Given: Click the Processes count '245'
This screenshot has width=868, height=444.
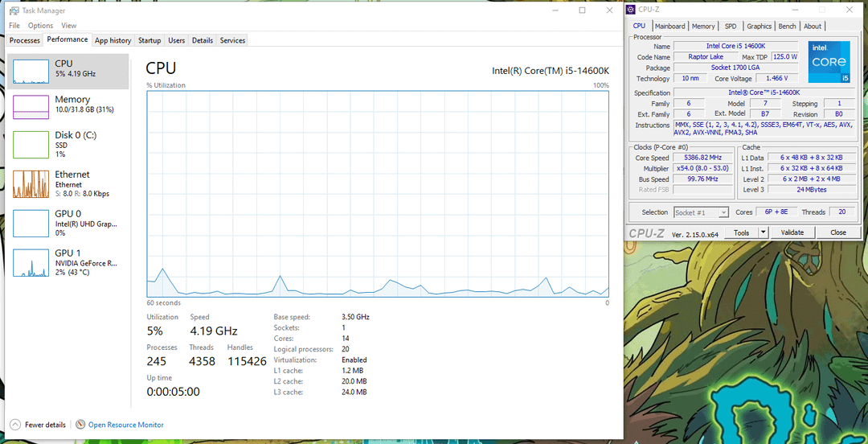Looking at the screenshot, I should tap(157, 362).
